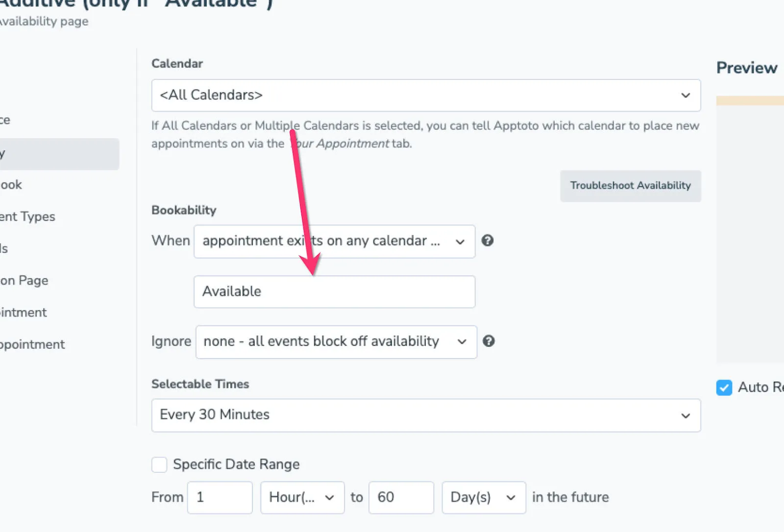Viewport: 784px width, 532px height.
Task: Click the Available keyword text field
Action: [x=334, y=291]
